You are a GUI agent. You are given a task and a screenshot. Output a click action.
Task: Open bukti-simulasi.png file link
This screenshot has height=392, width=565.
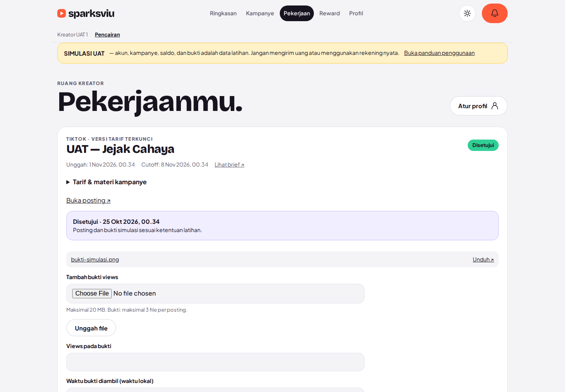coord(95,260)
